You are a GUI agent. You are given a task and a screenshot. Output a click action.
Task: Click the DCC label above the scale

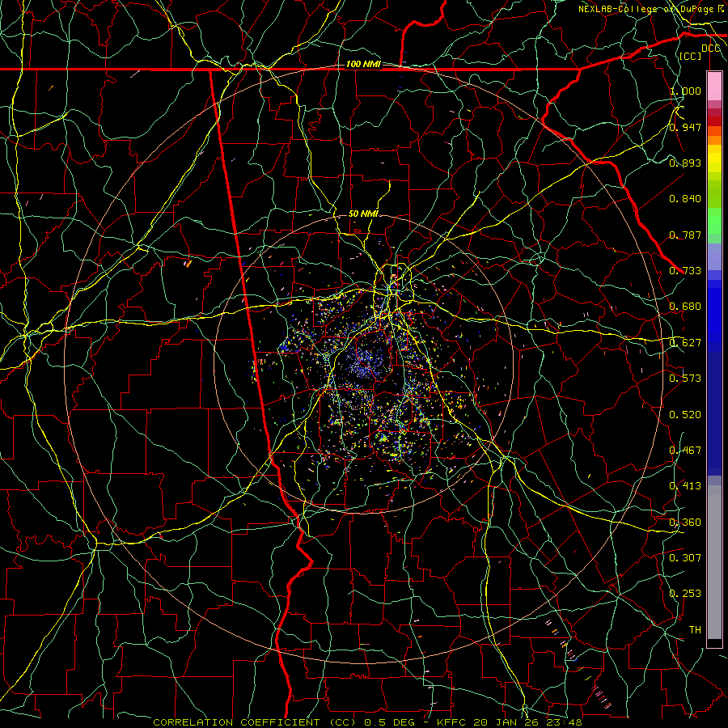pyautogui.click(x=711, y=49)
